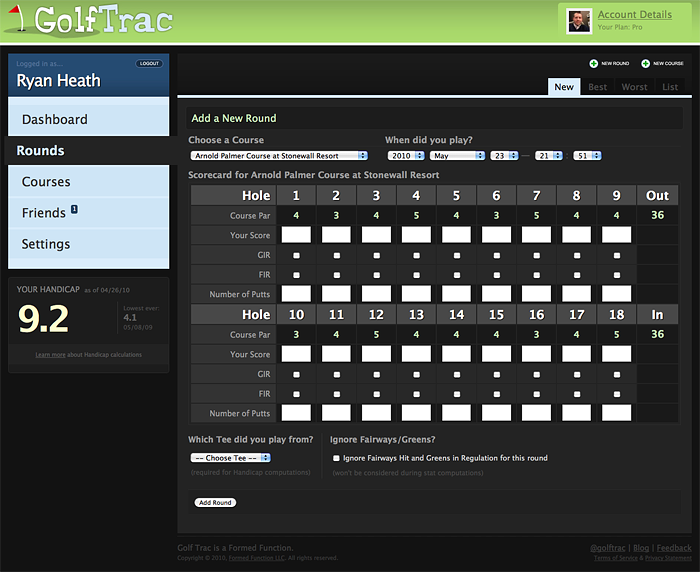Switch to the New tab
This screenshot has height=572, width=700.
coord(564,87)
